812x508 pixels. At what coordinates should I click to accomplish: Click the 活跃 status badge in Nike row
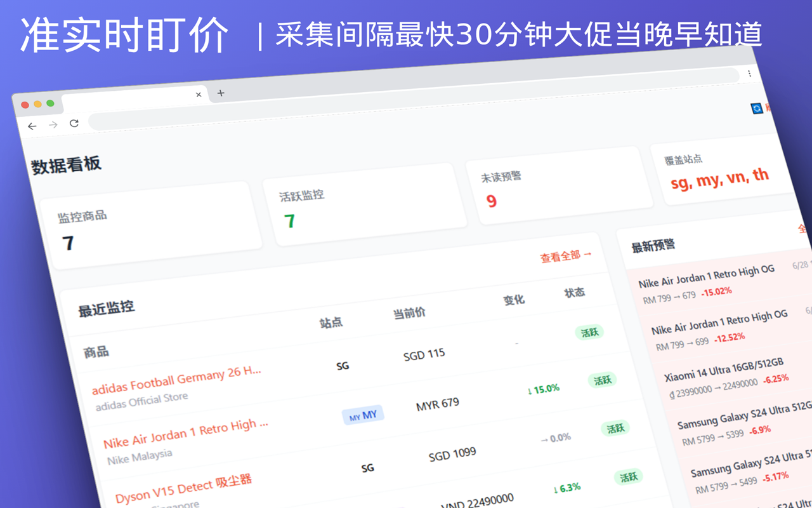(603, 380)
